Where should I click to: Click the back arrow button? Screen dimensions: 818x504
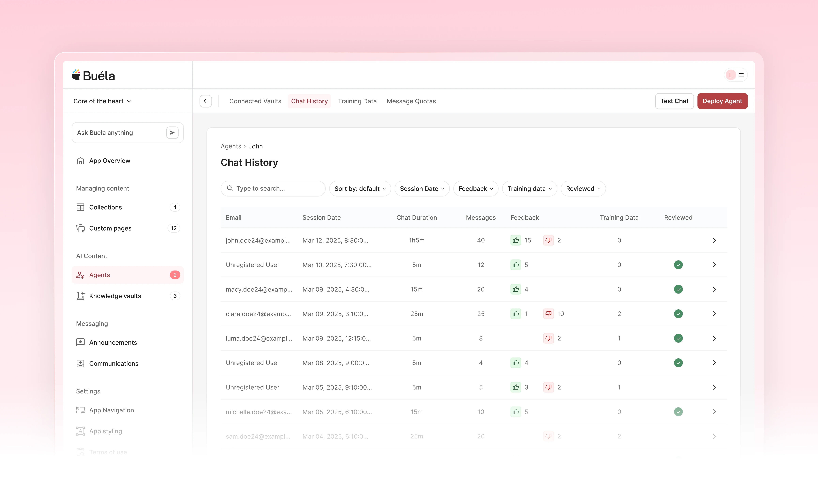(x=206, y=101)
